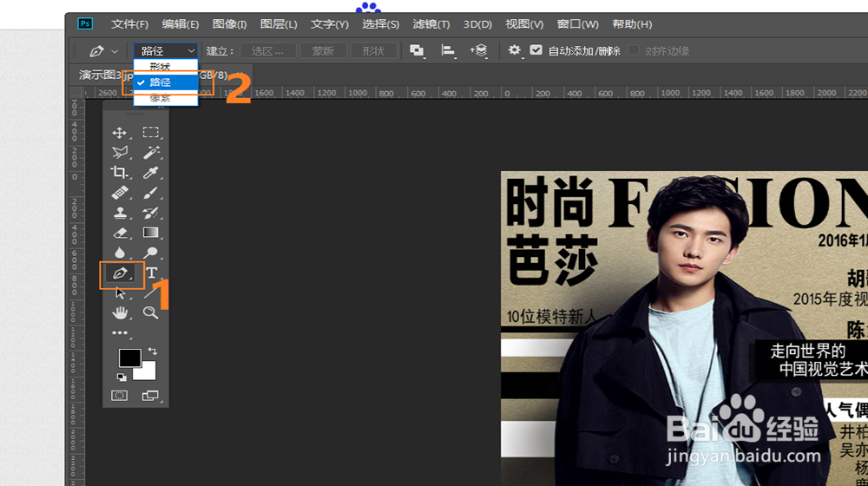Select the Eraser tool

point(120,233)
